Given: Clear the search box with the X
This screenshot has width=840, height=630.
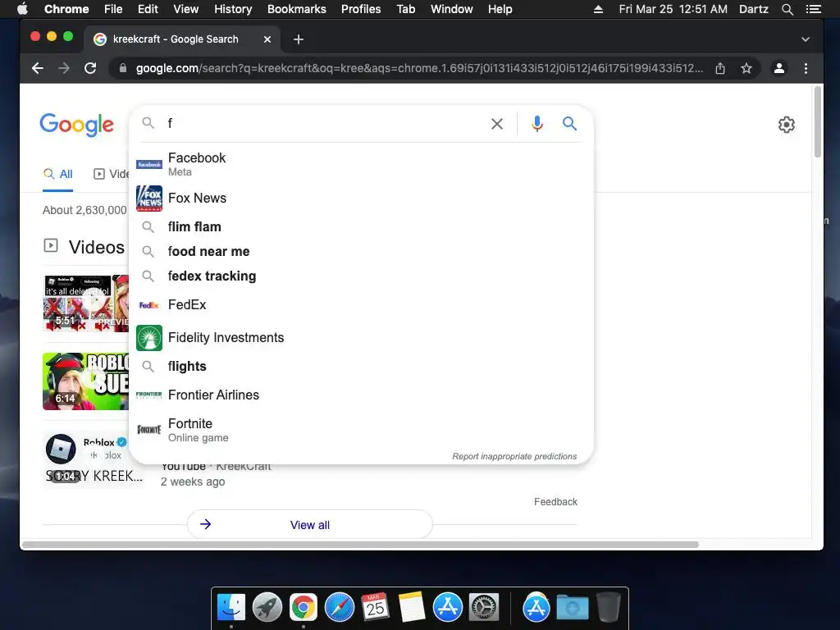Looking at the screenshot, I should [496, 124].
